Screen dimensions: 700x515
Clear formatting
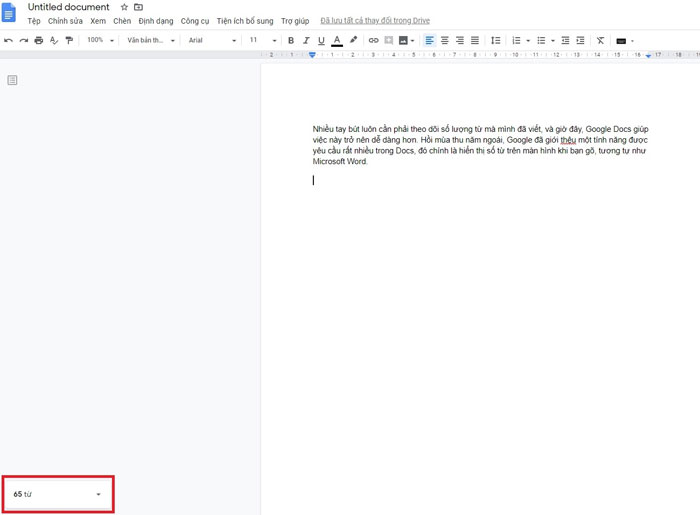tap(600, 41)
